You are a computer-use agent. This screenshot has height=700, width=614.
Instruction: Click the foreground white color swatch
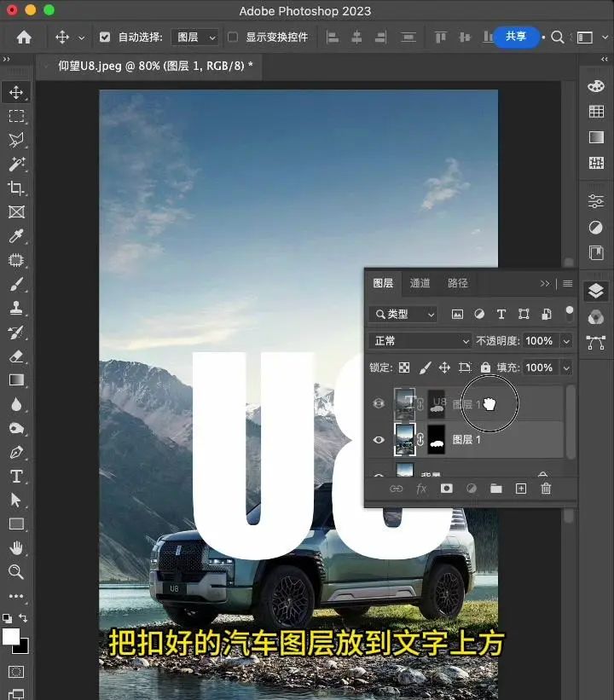click(x=11, y=636)
